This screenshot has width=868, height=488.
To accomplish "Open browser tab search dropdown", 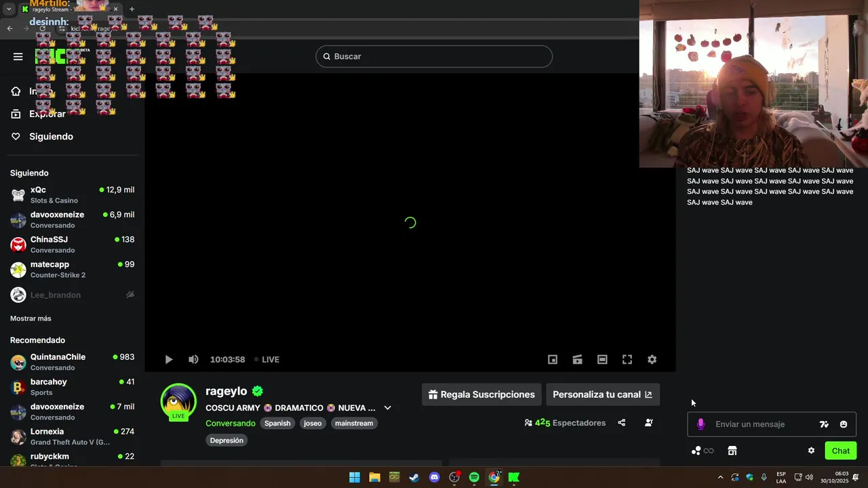I will pyautogui.click(x=9, y=9).
